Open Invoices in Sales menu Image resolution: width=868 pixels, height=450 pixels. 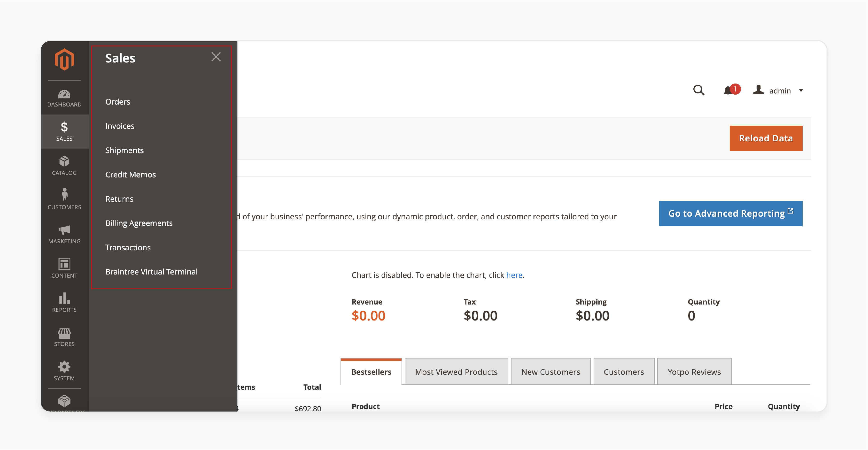[x=120, y=126]
